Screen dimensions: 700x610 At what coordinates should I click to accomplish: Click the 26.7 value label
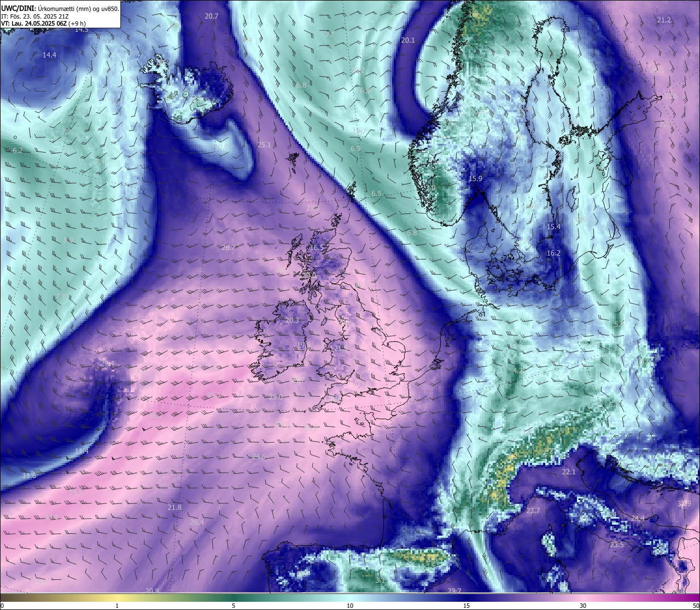click(x=229, y=248)
